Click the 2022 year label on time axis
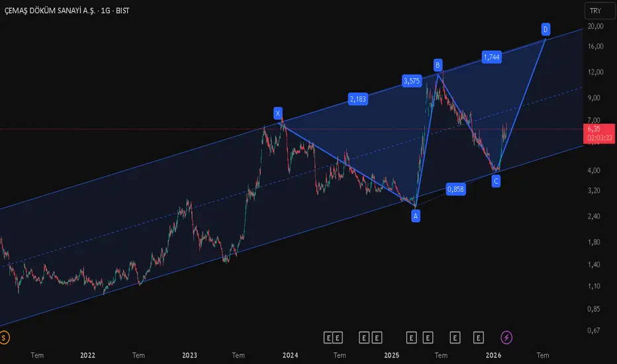 point(87,355)
